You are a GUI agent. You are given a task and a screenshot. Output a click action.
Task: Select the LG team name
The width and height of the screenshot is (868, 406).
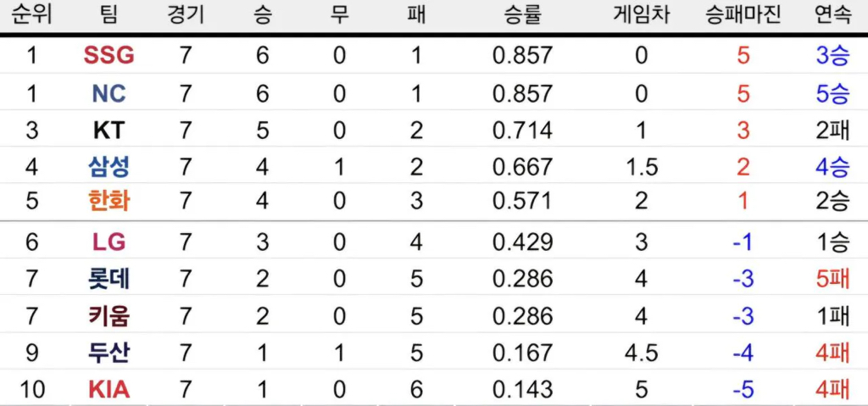point(108,242)
